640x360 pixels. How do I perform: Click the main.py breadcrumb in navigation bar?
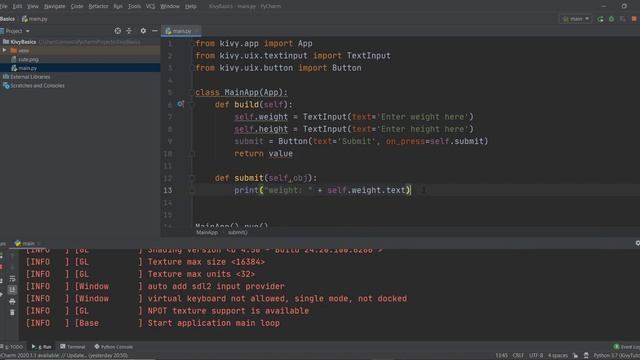pyautogui.click(x=35, y=19)
